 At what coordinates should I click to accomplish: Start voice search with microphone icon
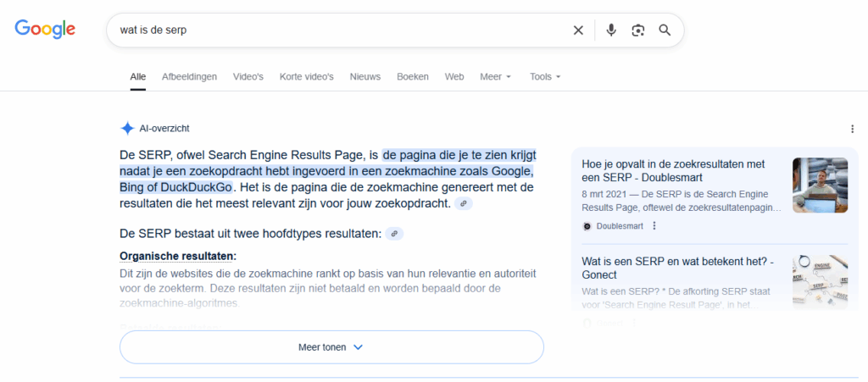[610, 30]
